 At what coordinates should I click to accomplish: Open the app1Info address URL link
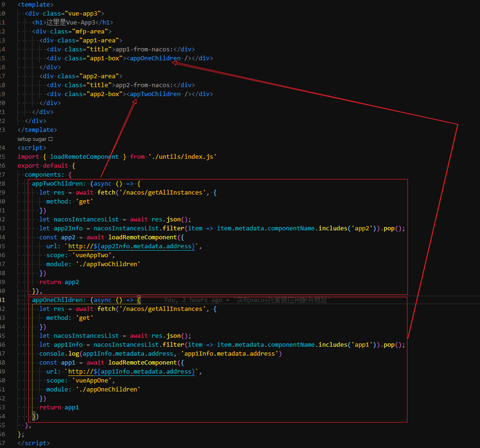(x=131, y=371)
